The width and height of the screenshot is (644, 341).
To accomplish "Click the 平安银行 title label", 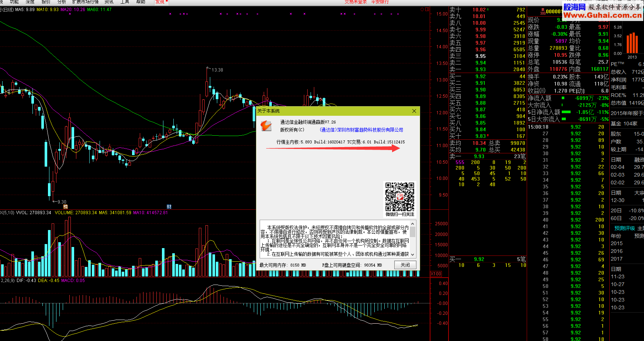I will (x=380, y=2).
